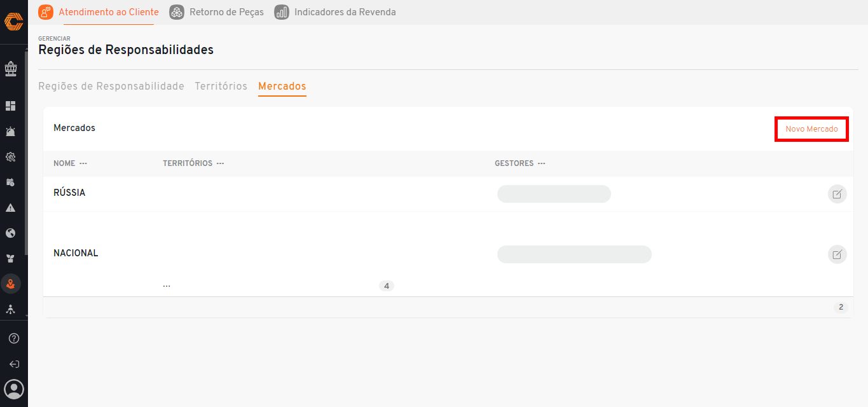Select the Mercados tab
The width and height of the screenshot is (868, 407).
click(x=282, y=86)
